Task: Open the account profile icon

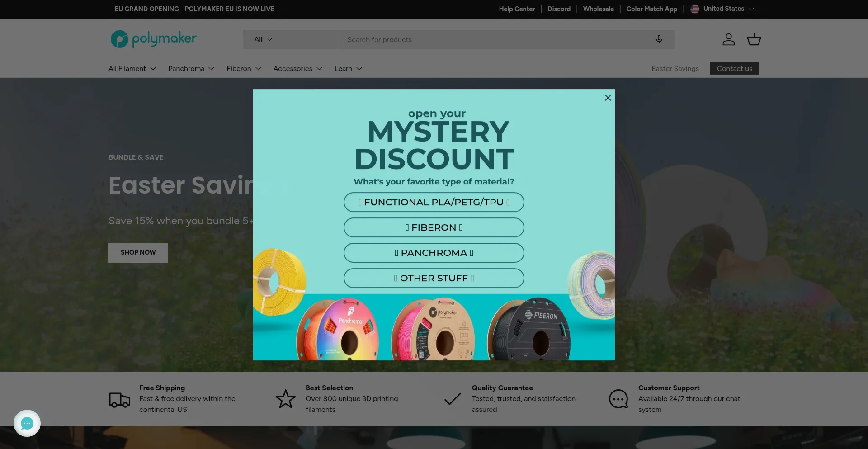Action: click(728, 39)
